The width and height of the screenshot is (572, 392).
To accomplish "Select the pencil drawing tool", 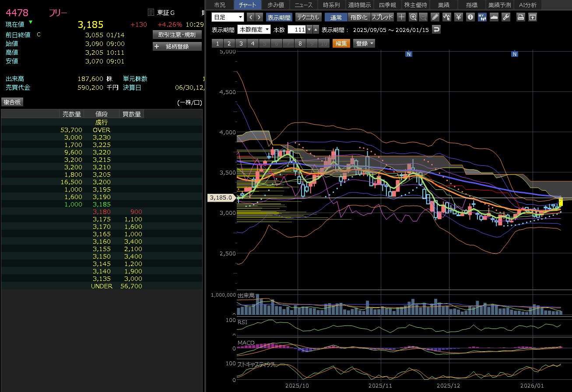I will coord(435,17).
